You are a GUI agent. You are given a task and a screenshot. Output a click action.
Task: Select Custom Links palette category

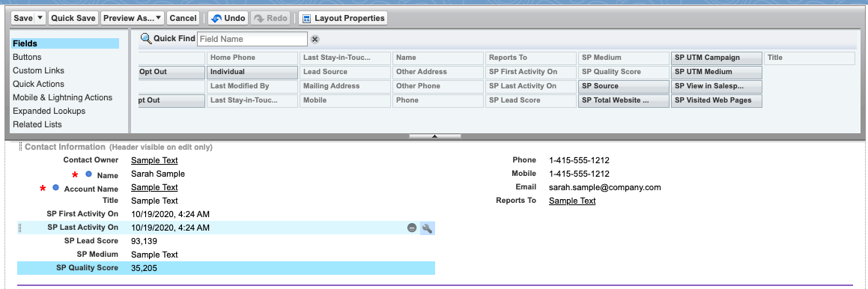tap(38, 70)
